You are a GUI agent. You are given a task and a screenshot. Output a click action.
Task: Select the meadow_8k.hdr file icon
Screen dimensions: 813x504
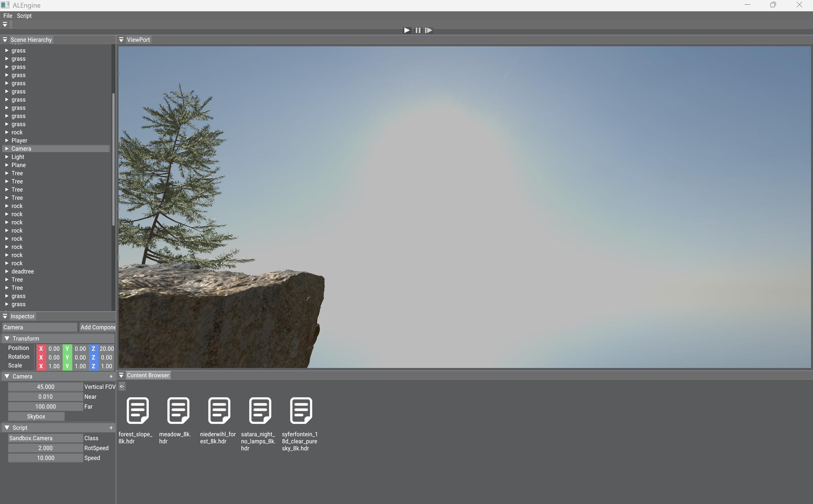178,410
